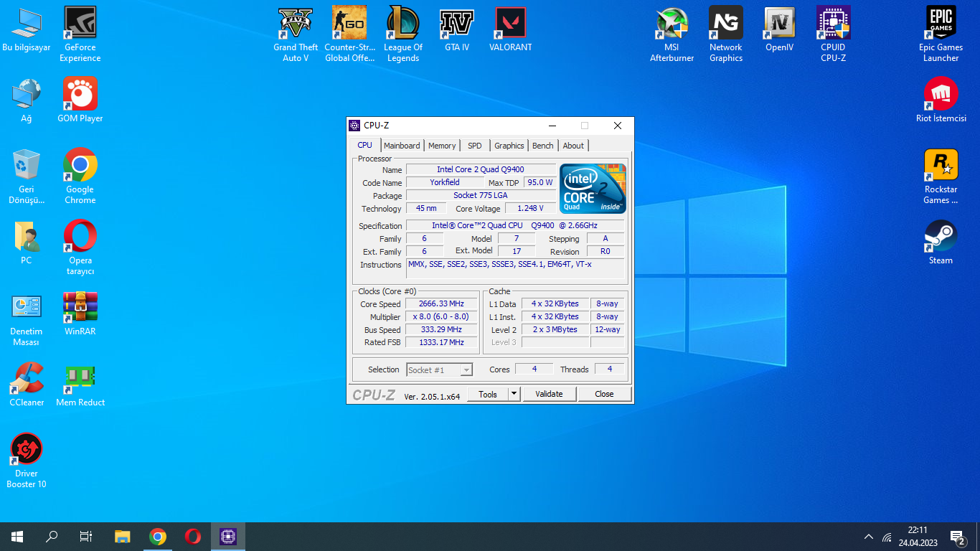Click the GTA IV desktop shortcut
Viewport: 980px width, 551px height.
click(457, 30)
